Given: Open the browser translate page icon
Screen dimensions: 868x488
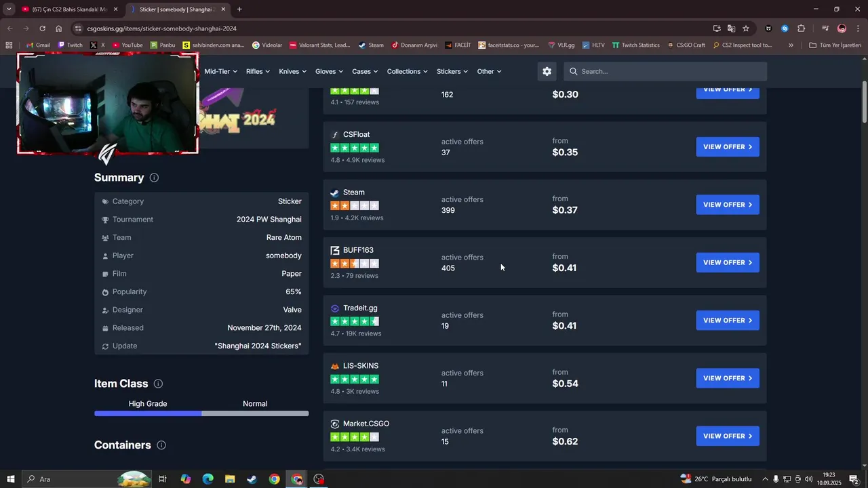Looking at the screenshot, I should pyautogui.click(x=731, y=28).
